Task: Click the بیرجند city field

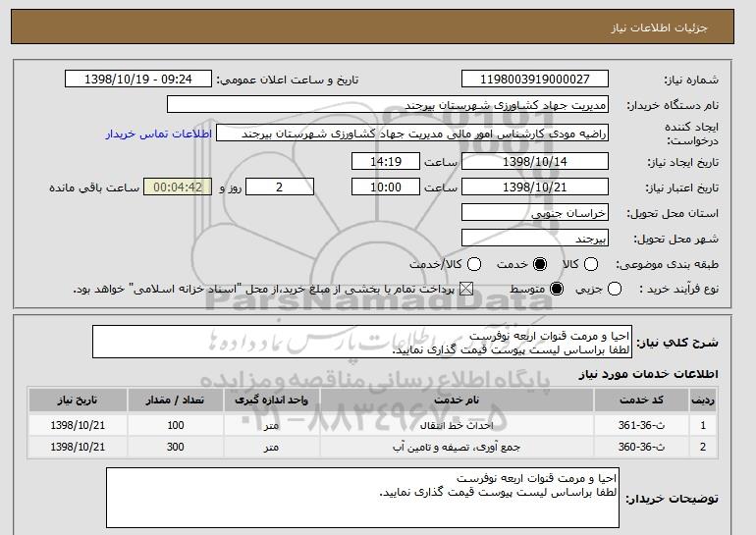Action: [x=535, y=239]
